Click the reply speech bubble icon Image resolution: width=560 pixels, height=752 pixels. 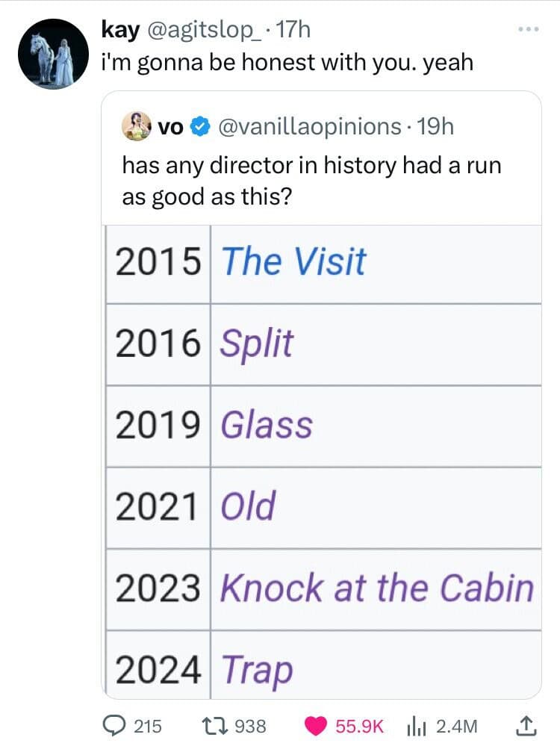point(114,726)
